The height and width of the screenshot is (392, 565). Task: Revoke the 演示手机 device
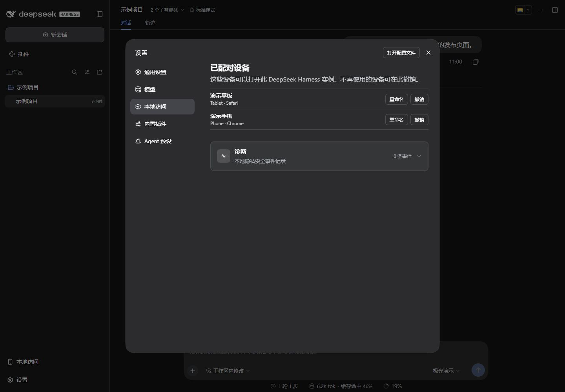click(419, 120)
